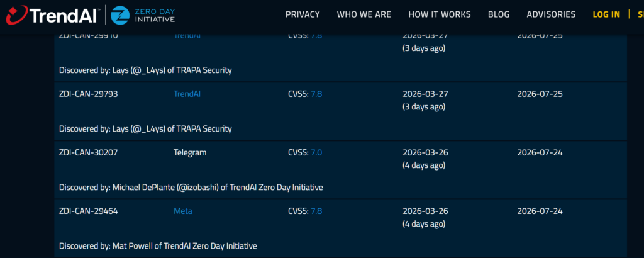Open the Meta vendor link
This screenshot has height=258, width=644.
pos(183,211)
